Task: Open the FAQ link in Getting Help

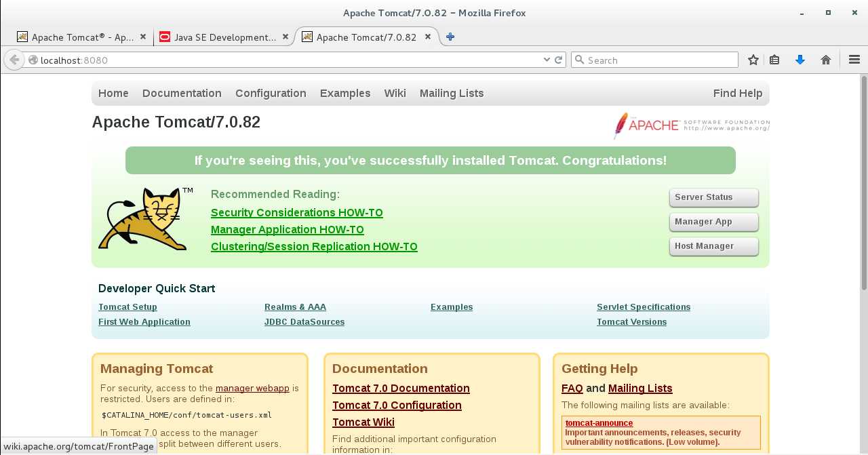Action: tap(572, 389)
